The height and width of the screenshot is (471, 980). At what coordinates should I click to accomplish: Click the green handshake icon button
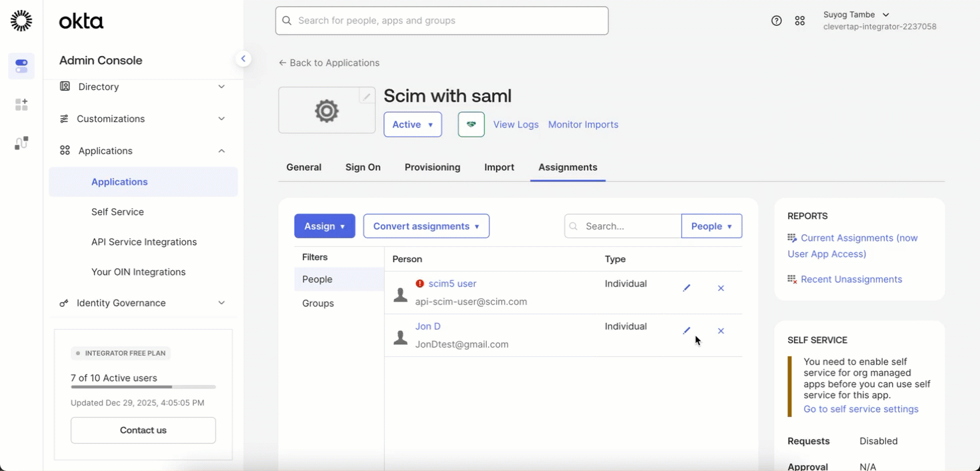point(471,124)
